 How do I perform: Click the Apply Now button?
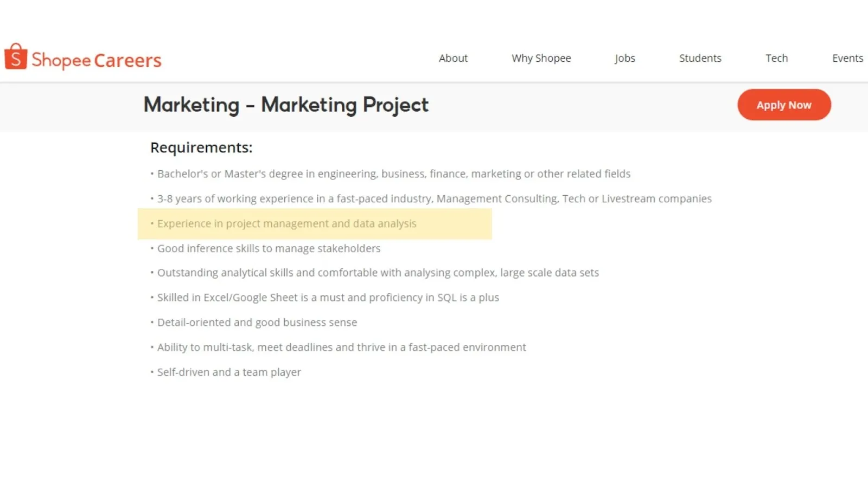(783, 105)
